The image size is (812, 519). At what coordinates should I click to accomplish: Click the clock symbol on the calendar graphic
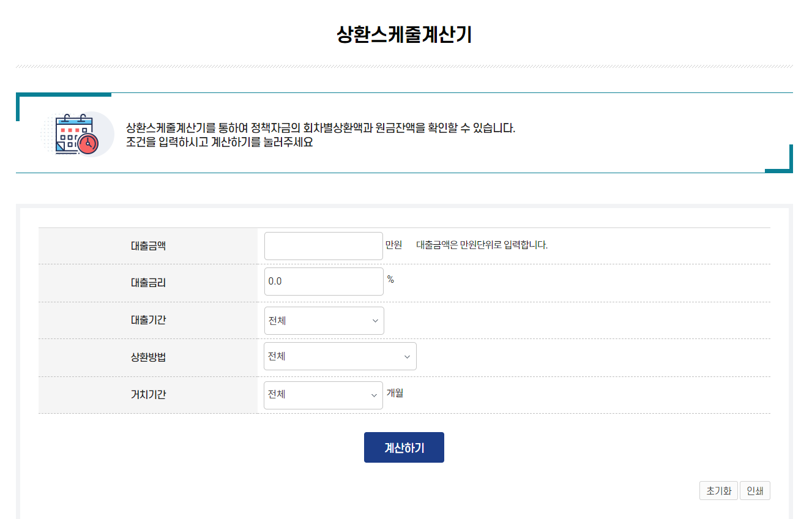[x=89, y=144]
